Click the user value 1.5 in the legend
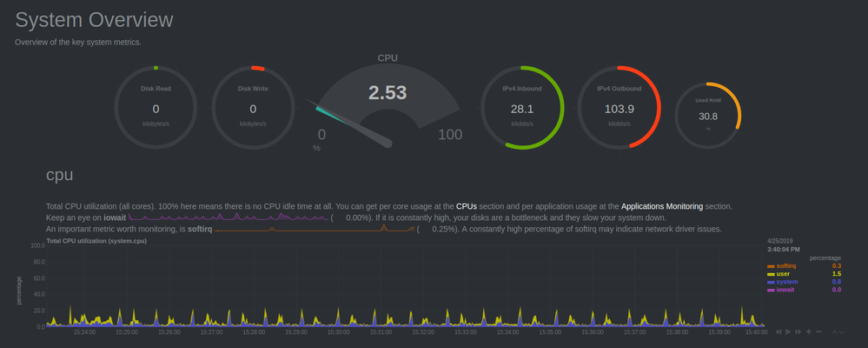The height and width of the screenshot is (348, 868). click(837, 274)
